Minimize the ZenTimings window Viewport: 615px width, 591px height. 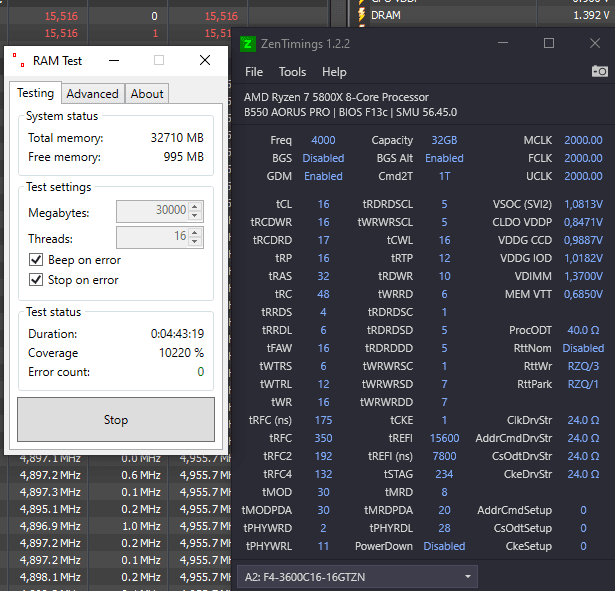point(503,43)
